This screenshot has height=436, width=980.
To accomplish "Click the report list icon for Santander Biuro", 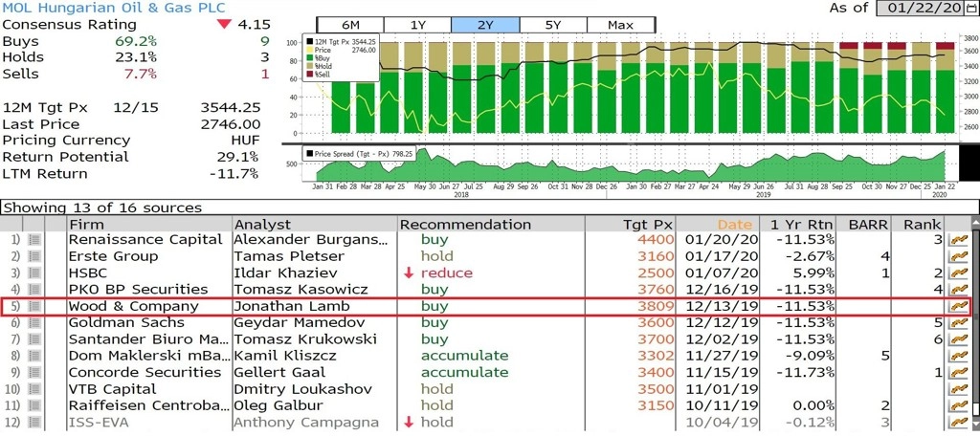I will coord(34,339).
